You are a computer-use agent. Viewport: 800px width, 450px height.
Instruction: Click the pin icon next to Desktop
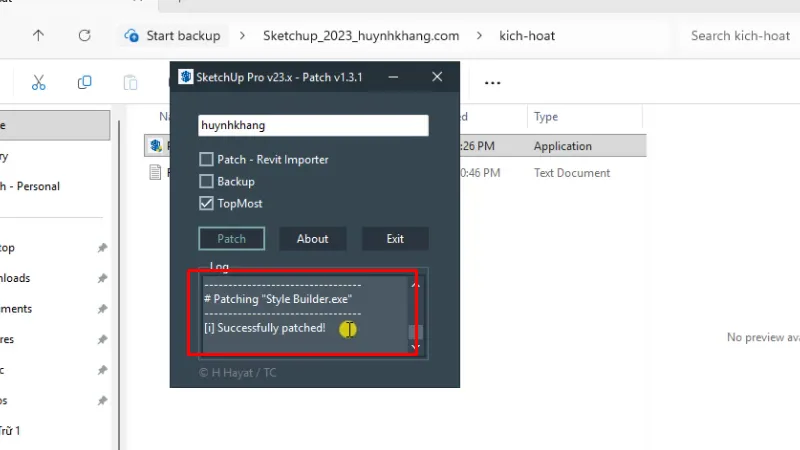pyautogui.click(x=103, y=248)
